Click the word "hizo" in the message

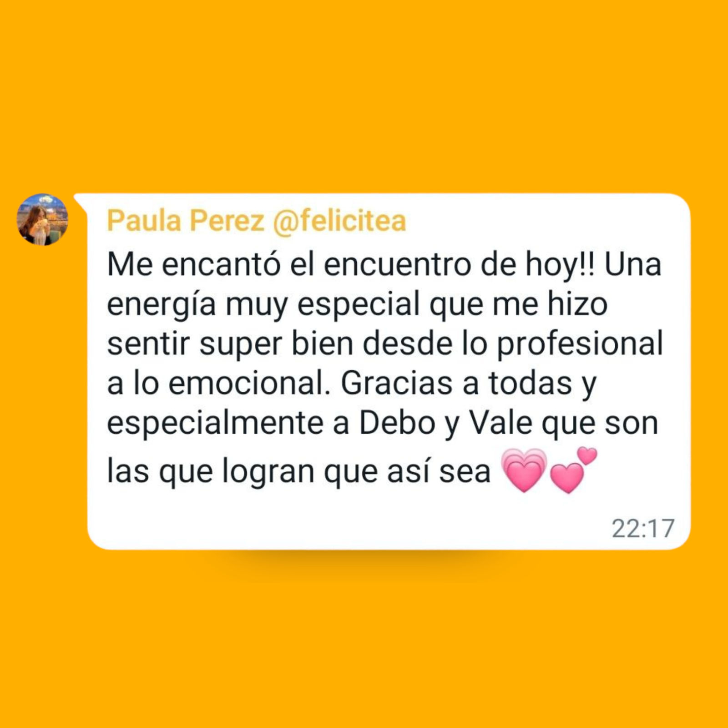click(577, 304)
